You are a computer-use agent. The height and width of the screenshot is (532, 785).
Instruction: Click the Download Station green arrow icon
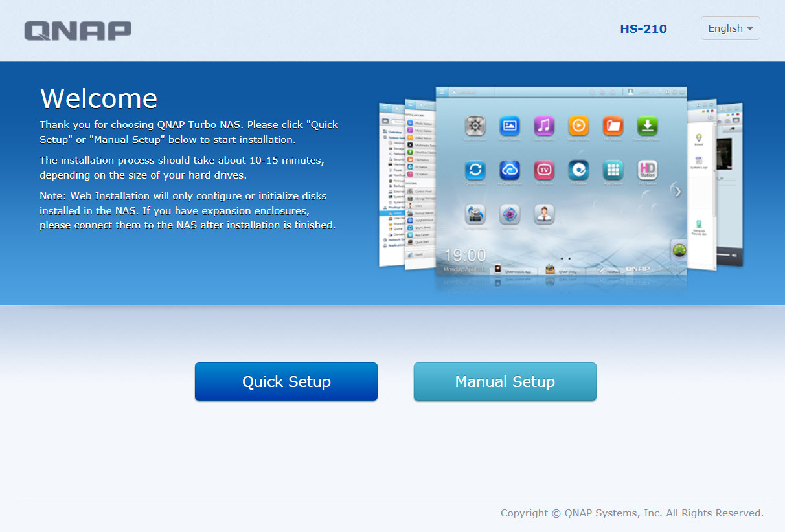(647, 126)
